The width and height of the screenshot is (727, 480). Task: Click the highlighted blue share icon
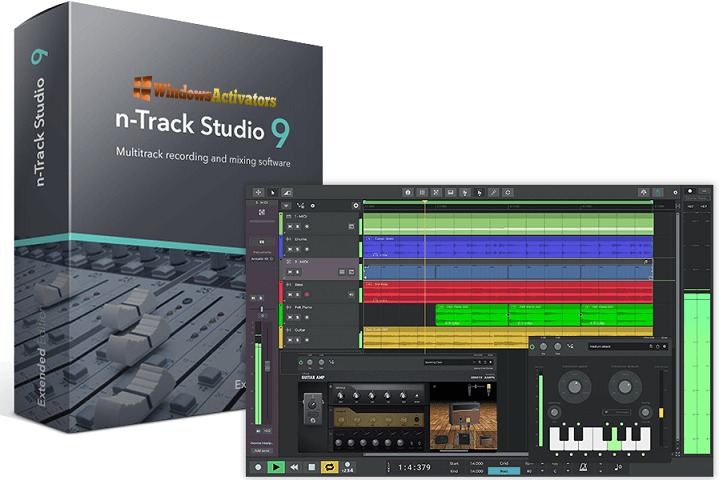point(658,192)
